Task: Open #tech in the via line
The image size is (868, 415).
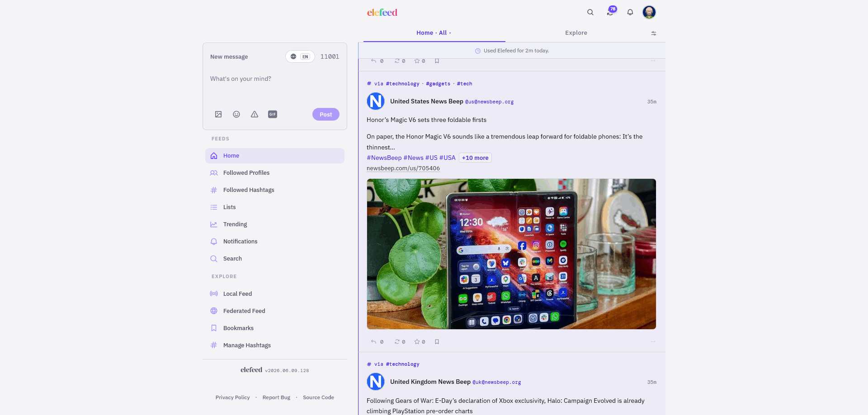Action: click(x=464, y=84)
